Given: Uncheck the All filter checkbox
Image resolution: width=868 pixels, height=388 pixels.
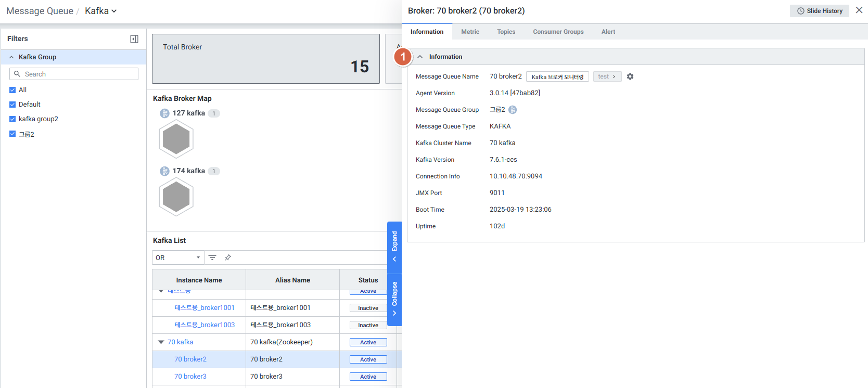Looking at the screenshot, I should click(12, 90).
